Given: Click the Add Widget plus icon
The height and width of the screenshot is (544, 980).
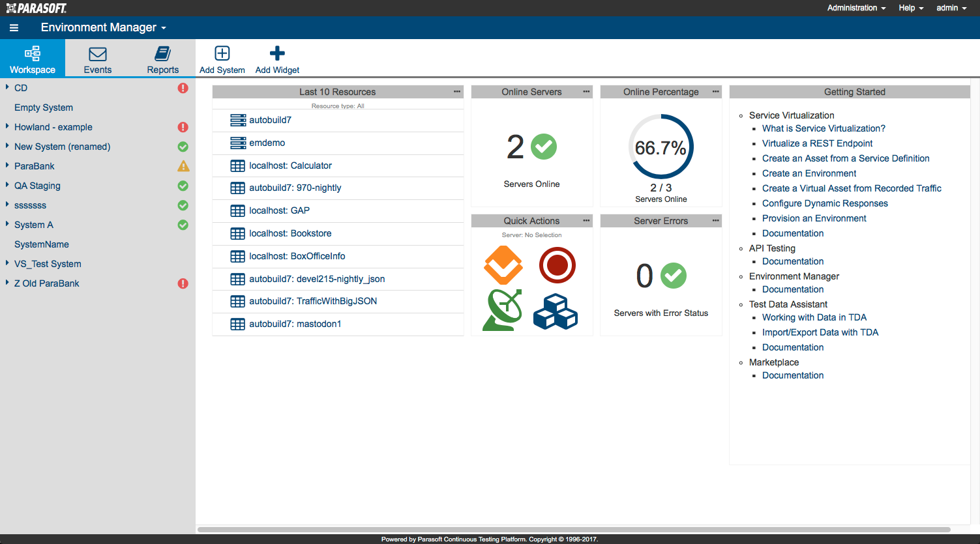Looking at the screenshot, I should click(x=277, y=53).
